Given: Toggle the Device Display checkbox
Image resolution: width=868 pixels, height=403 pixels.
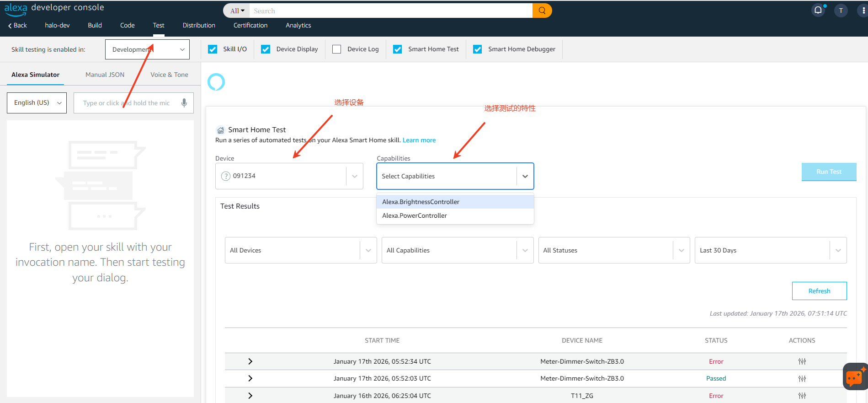Looking at the screenshot, I should [266, 49].
